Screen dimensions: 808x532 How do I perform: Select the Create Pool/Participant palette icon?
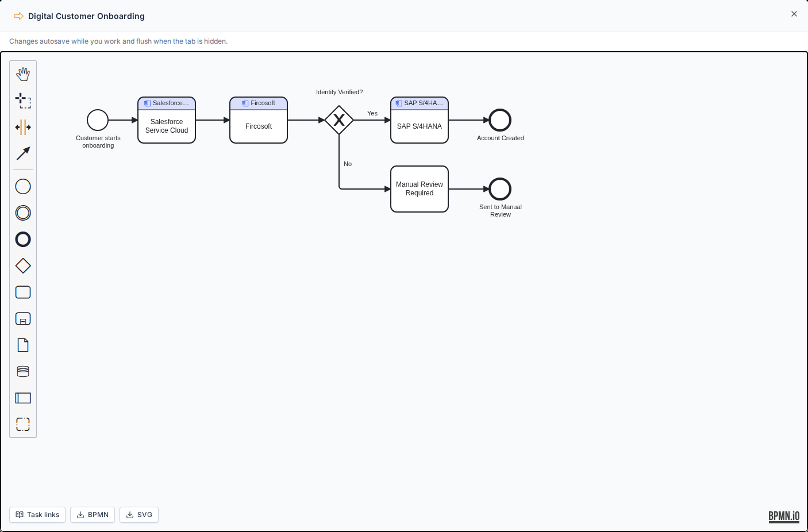tap(23, 398)
